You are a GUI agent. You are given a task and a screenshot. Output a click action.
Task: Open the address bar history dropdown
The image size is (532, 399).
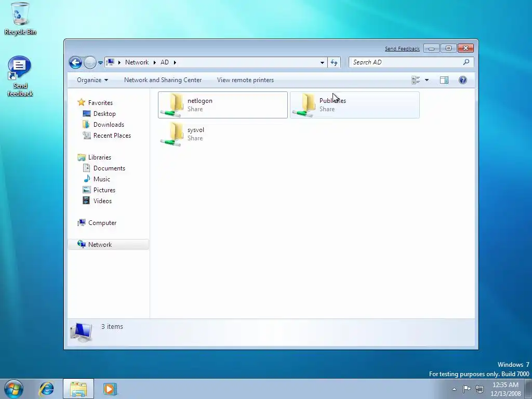[x=322, y=62]
